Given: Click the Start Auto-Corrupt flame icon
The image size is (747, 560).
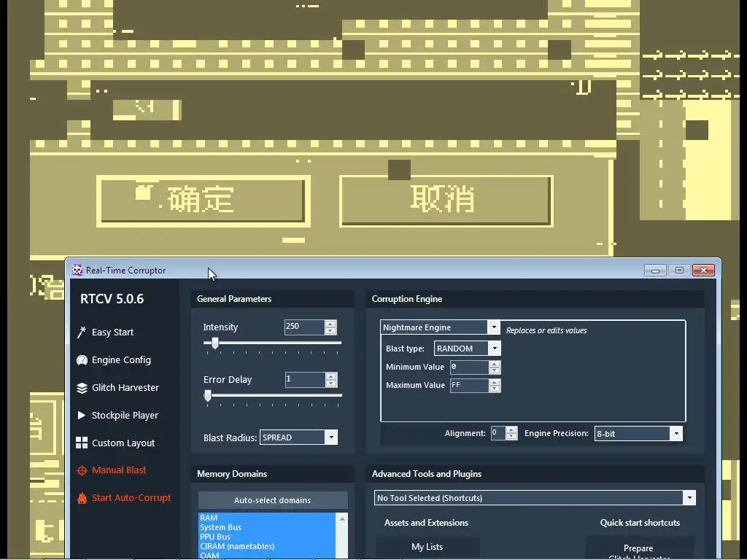Looking at the screenshot, I should pyautogui.click(x=82, y=498).
